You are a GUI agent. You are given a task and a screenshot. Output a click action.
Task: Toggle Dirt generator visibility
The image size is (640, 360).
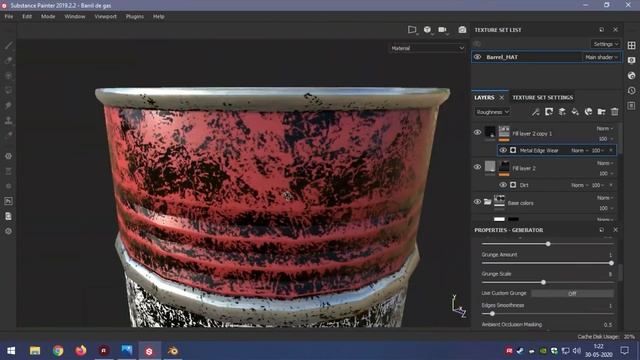click(x=503, y=185)
